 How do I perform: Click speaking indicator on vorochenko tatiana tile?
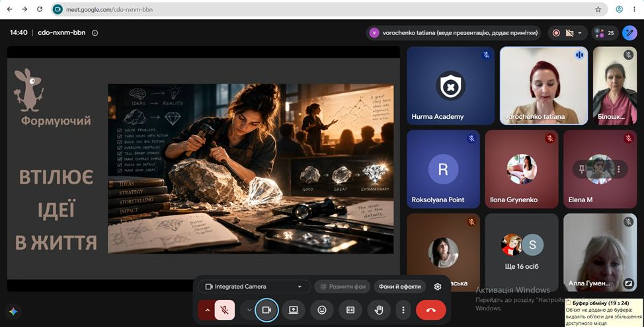pyautogui.click(x=579, y=55)
